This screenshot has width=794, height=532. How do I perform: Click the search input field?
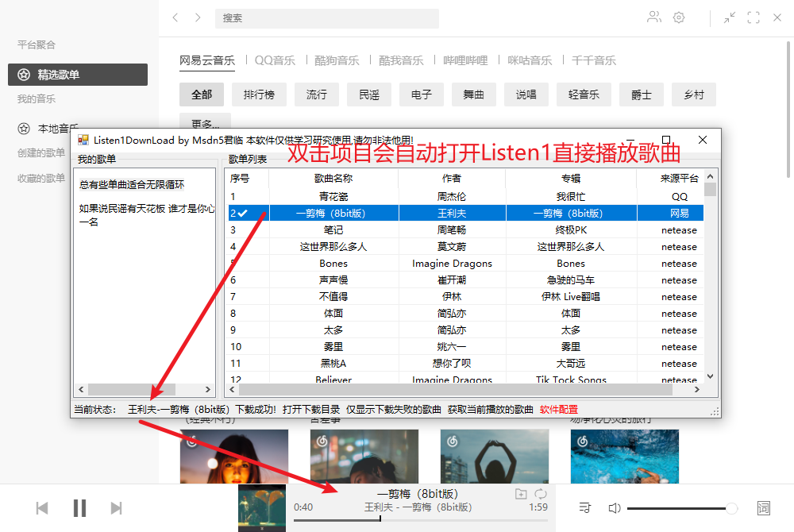coord(327,18)
